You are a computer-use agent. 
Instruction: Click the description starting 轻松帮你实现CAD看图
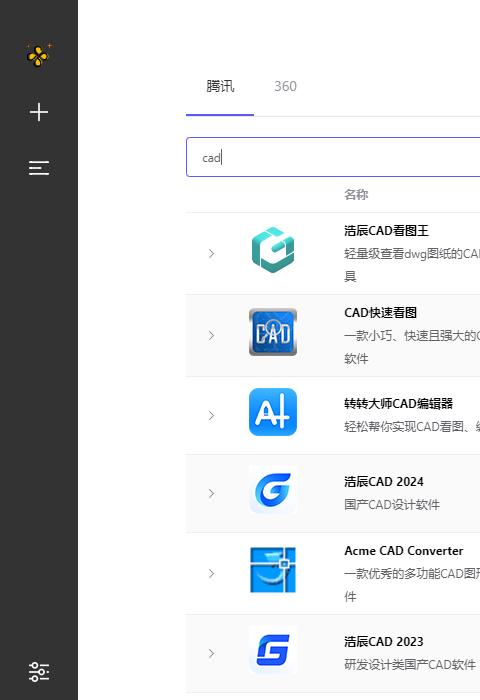(x=412, y=427)
